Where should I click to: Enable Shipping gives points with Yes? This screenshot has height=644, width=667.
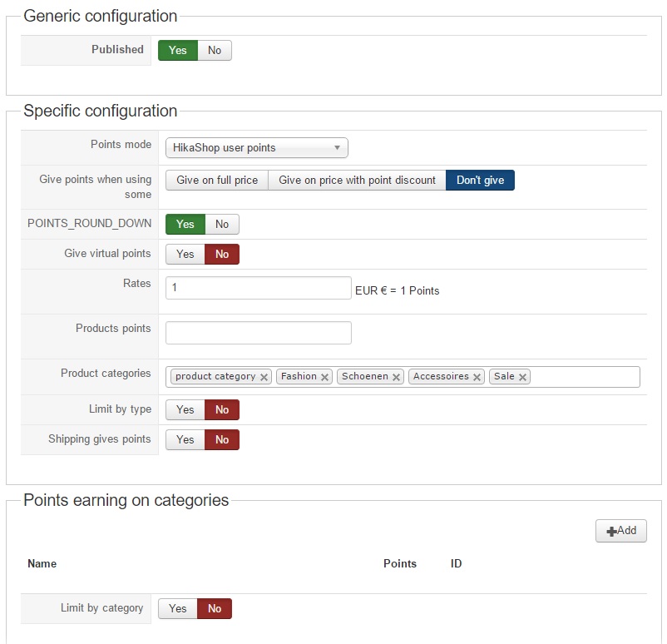(185, 439)
